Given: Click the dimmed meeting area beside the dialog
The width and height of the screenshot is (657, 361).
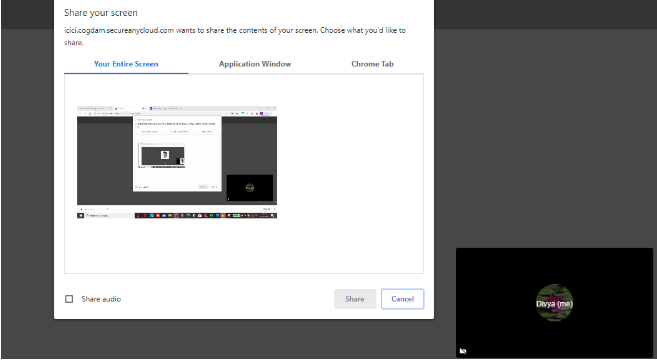Looking at the screenshot, I should coord(545,138).
